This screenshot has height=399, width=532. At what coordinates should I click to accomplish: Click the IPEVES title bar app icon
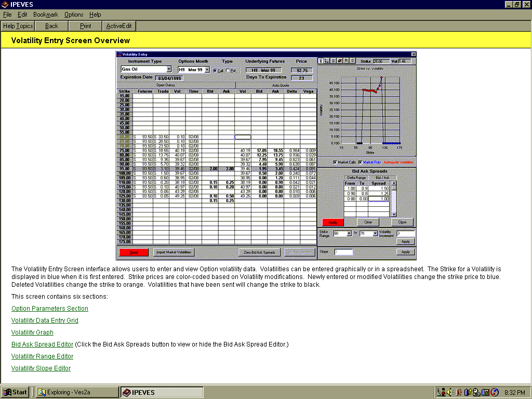[x=5, y=5]
